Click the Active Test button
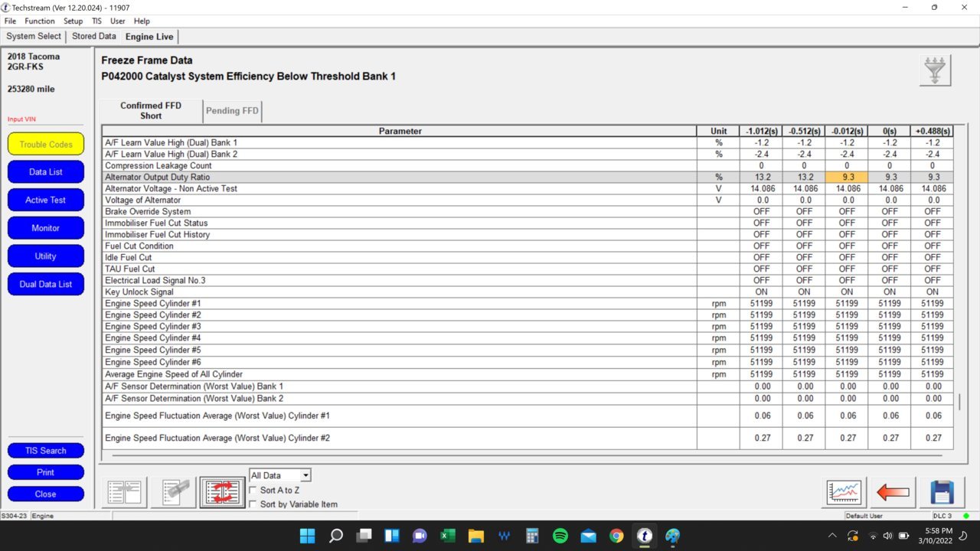This screenshot has width=980, height=551. pos(46,200)
